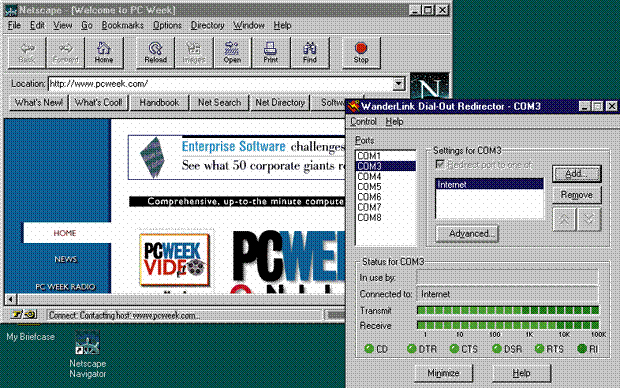Viewport: 620px width, 388px height.
Task: Select COM5 in the Ports list
Action: [x=386, y=187]
